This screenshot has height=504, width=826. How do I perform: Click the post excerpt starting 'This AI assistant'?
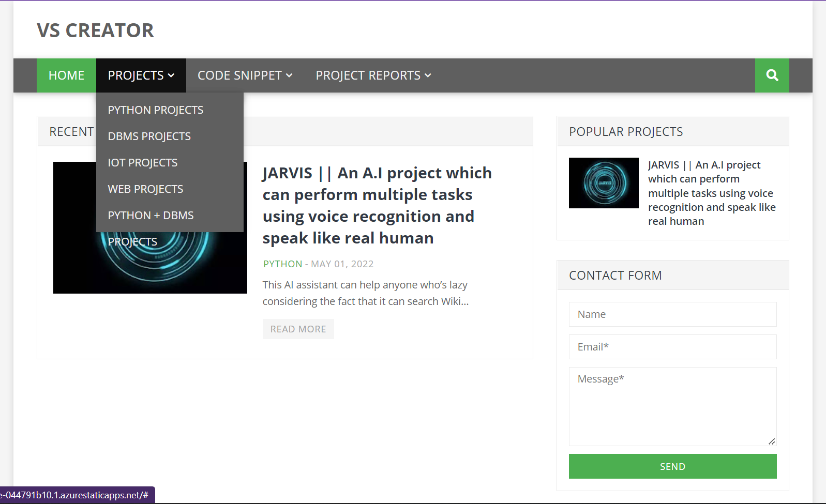click(366, 293)
